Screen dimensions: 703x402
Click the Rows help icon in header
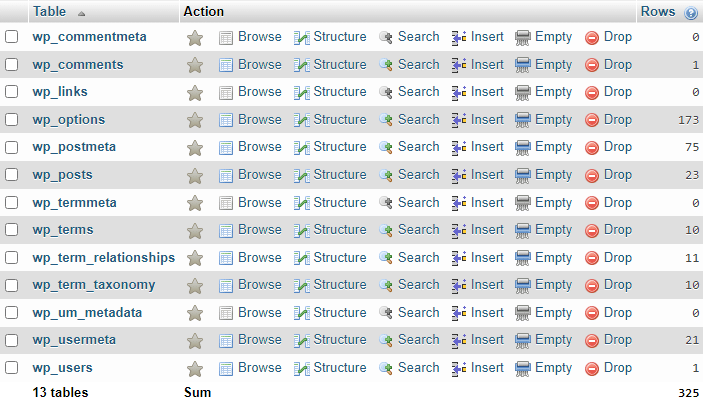tap(690, 13)
